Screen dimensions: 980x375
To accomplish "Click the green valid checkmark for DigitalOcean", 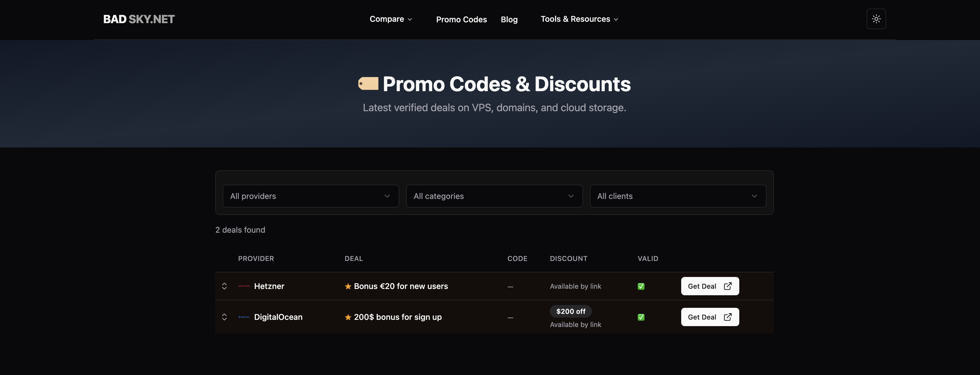I will 641,317.
